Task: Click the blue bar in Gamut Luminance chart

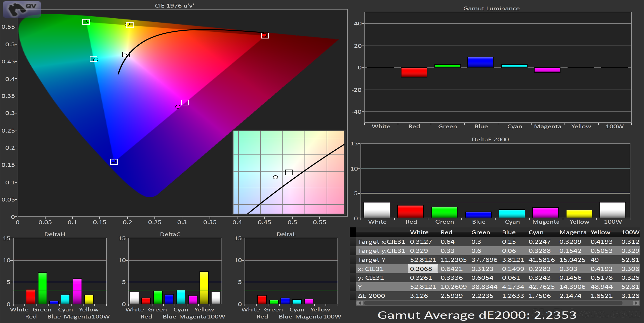Action: tap(481, 62)
